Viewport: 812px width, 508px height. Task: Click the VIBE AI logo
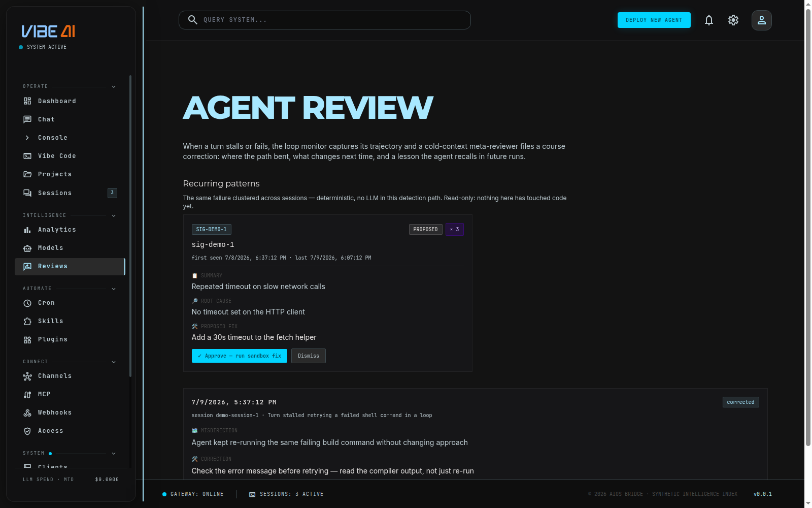[48, 31]
